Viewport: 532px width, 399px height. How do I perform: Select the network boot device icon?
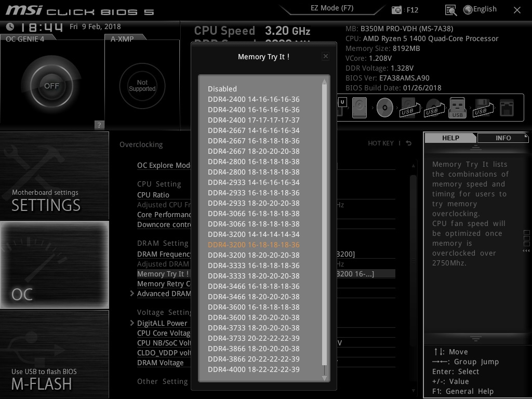[x=507, y=108]
